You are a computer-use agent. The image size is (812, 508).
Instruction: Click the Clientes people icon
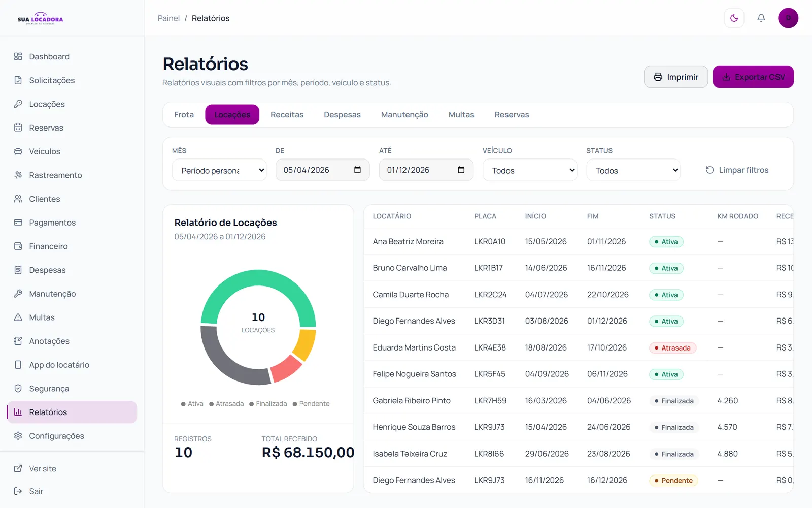(x=18, y=199)
